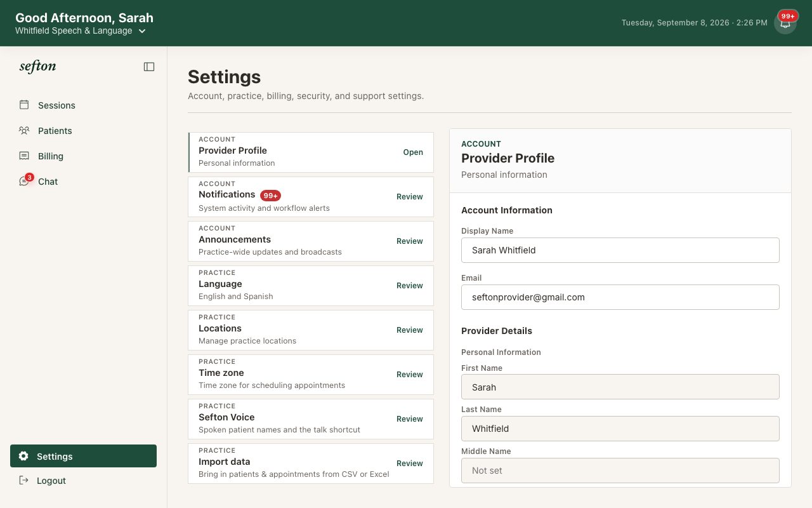This screenshot has height=508, width=812.
Task: Click the Patients people icon
Action: point(24,130)
